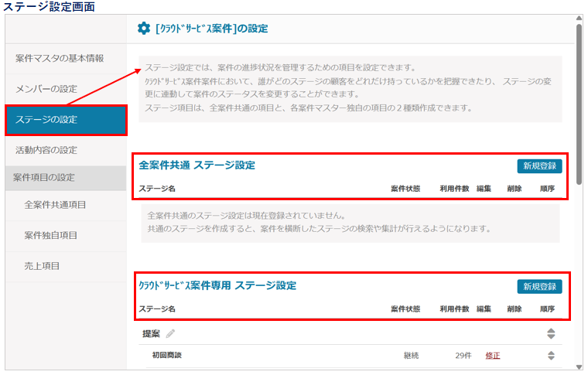Click the 初回商談 stage name
588x375 pixels.
click(166, 355)
